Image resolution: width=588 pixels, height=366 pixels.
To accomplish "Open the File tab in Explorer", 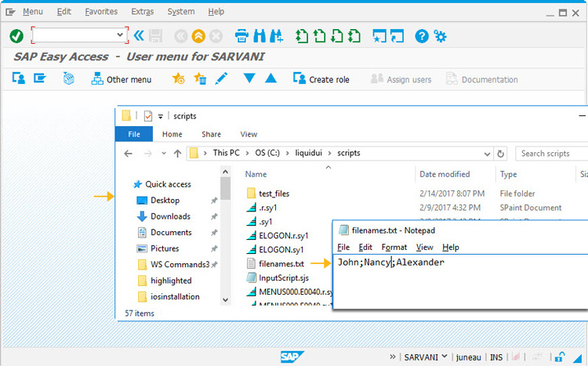I will click(134, 134).
